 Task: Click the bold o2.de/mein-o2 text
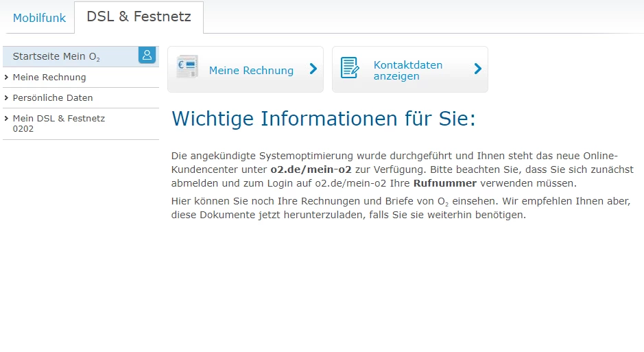pyautogui.click(x=311, y=169)
